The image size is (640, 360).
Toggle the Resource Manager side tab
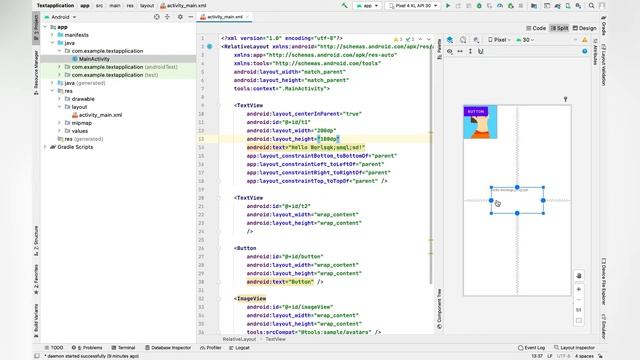36,73
